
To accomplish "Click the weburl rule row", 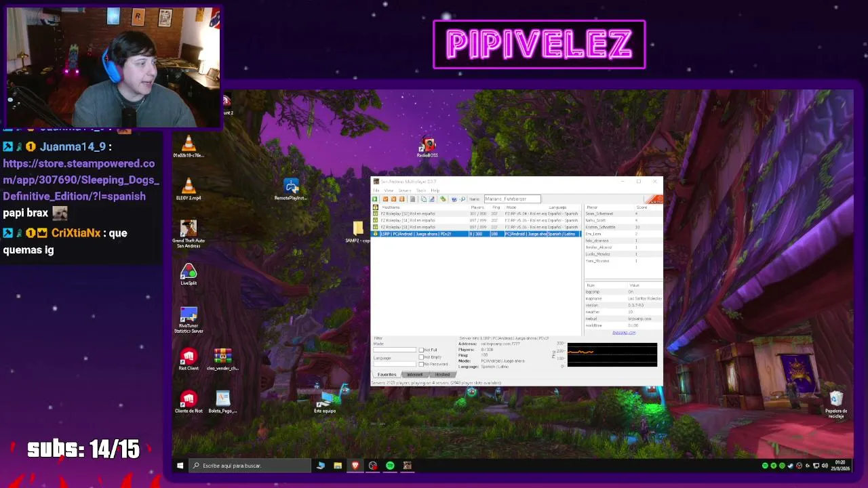I will (x=623, y=319).
